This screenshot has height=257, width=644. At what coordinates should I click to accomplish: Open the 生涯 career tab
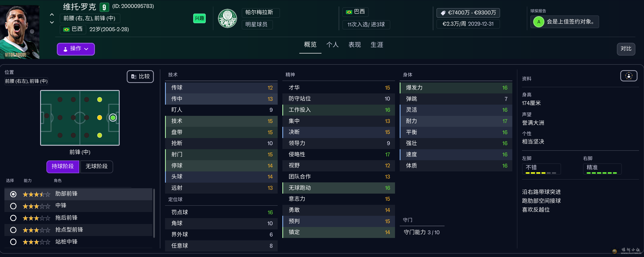point(377,45)
